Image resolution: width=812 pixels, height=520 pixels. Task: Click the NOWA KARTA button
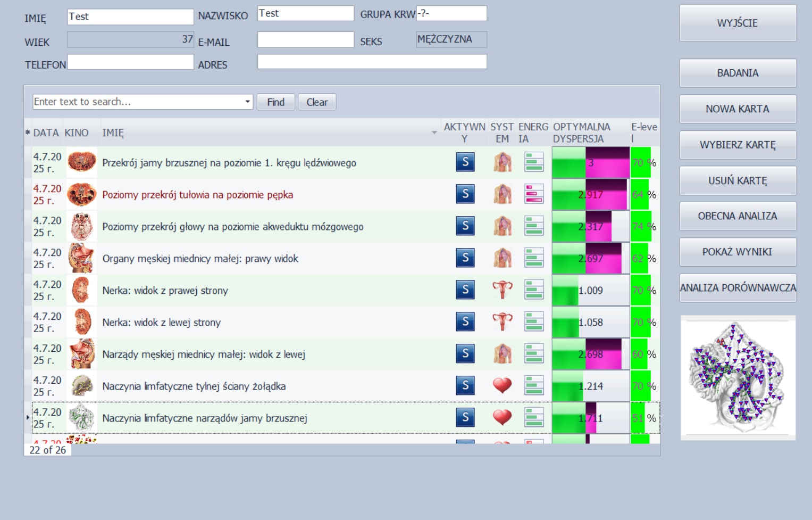(x=738, y=109)
